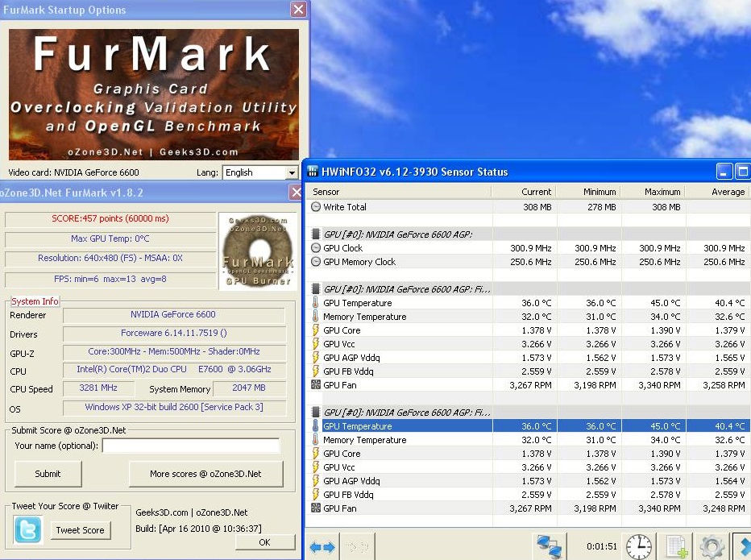Minimize the HWiNFO32 Sensor Status window
751x560 pixels.
(x=724, y=172)
